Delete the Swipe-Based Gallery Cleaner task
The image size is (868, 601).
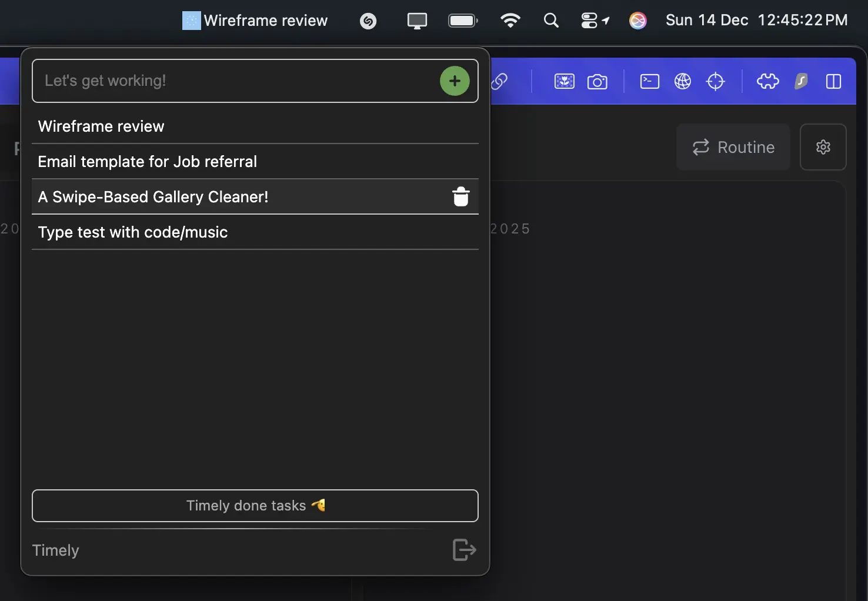(461, 196)
